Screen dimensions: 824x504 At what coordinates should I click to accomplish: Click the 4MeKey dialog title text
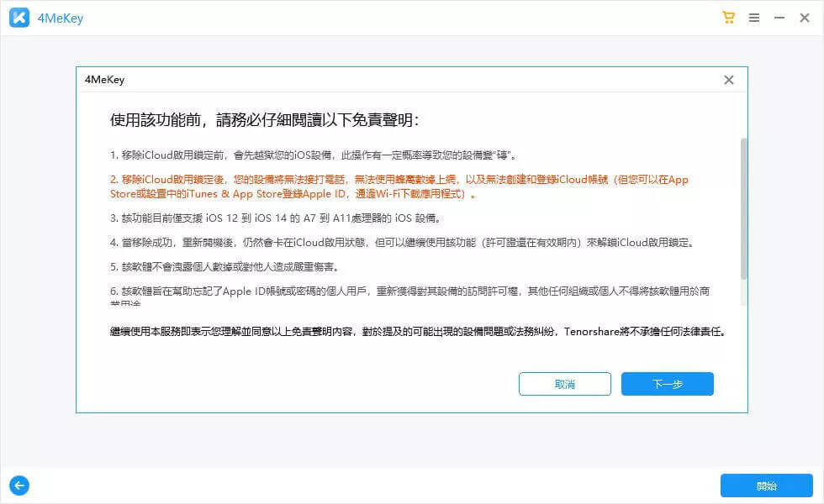pyautogui.click(x=104, y=80)
